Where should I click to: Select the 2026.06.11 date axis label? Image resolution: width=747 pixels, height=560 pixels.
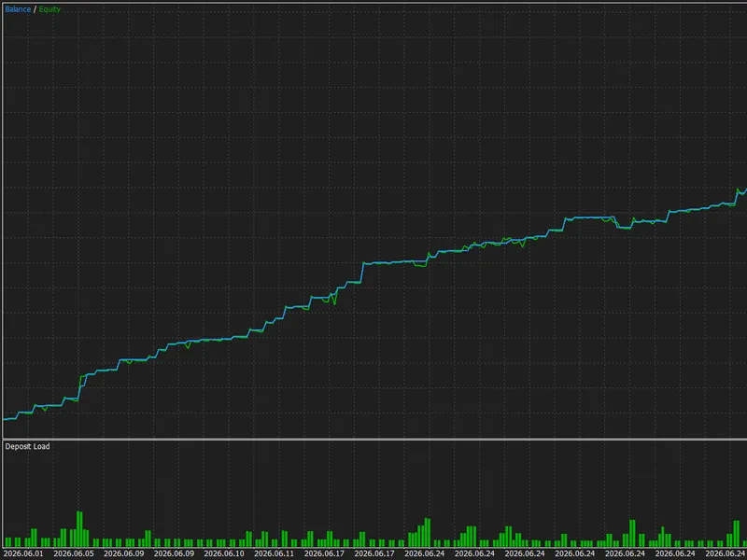[x=274, y=553]
